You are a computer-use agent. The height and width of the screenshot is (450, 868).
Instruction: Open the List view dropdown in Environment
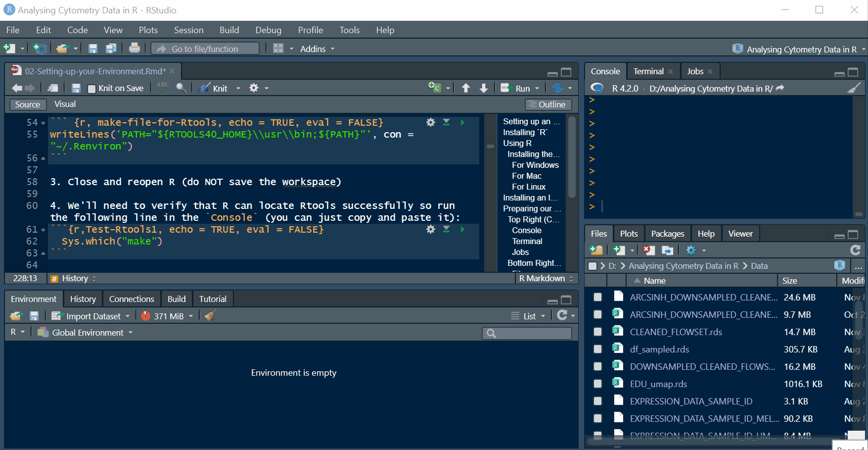(x=528, y=316)
